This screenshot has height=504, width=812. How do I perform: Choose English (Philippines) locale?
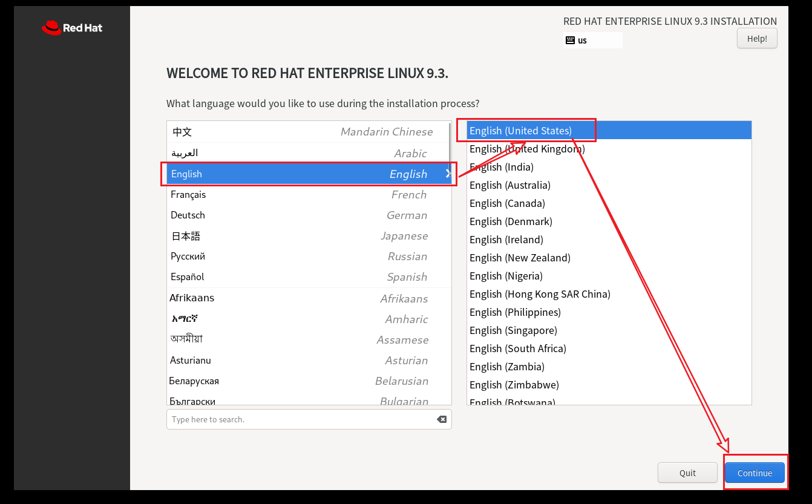[x=609, y=312]
